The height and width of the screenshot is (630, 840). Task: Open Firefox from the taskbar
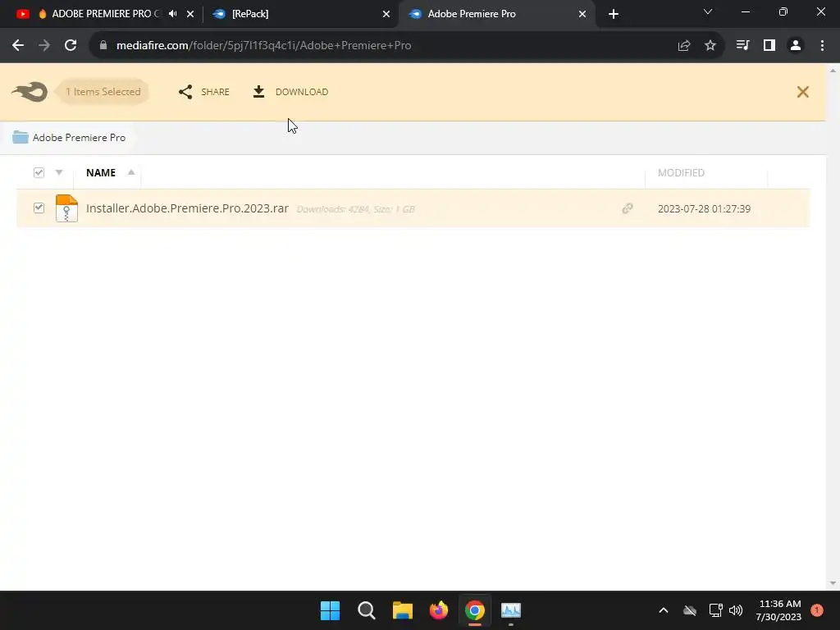coord(439,610)
